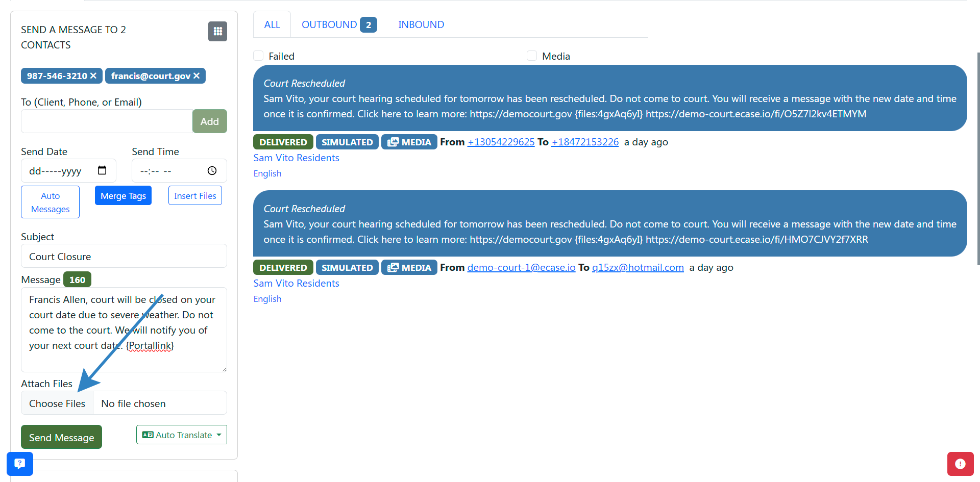
Task: Open the Auto Messages list
Action: click(50, 202)
